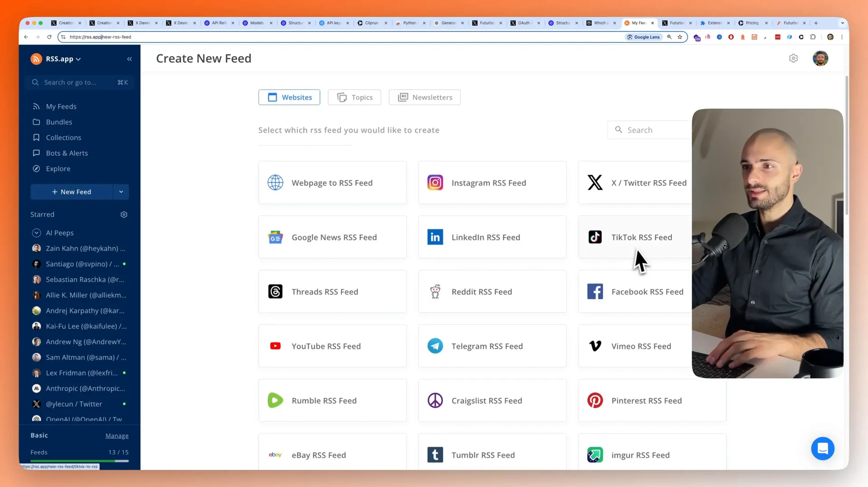The width and height of the screenshot is (868, 487).
Task: Click the feed type Search box
Action: pos(650,130)
